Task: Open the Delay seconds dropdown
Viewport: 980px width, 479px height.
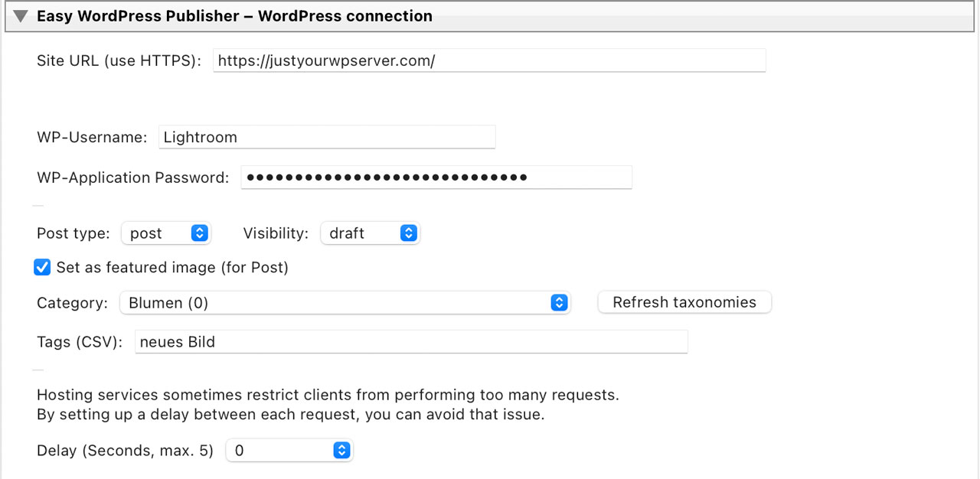Action: click(289, 451)
